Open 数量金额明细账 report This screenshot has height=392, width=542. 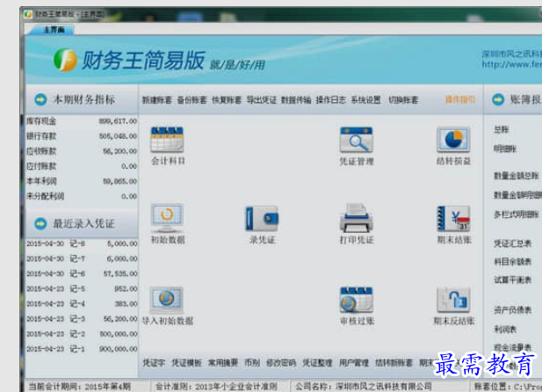tap(517, 195)
